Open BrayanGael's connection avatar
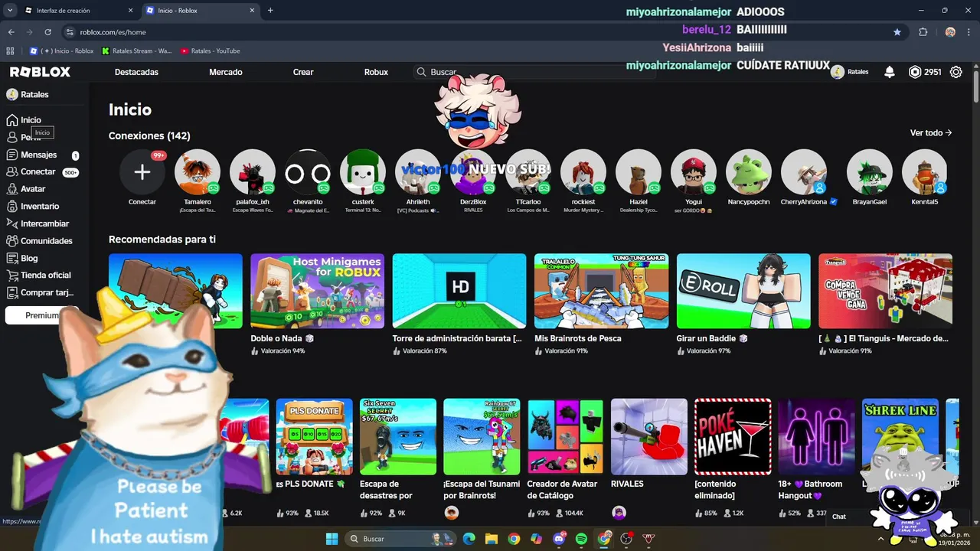This screenshot has width=980, height=551. pos(870,172)
